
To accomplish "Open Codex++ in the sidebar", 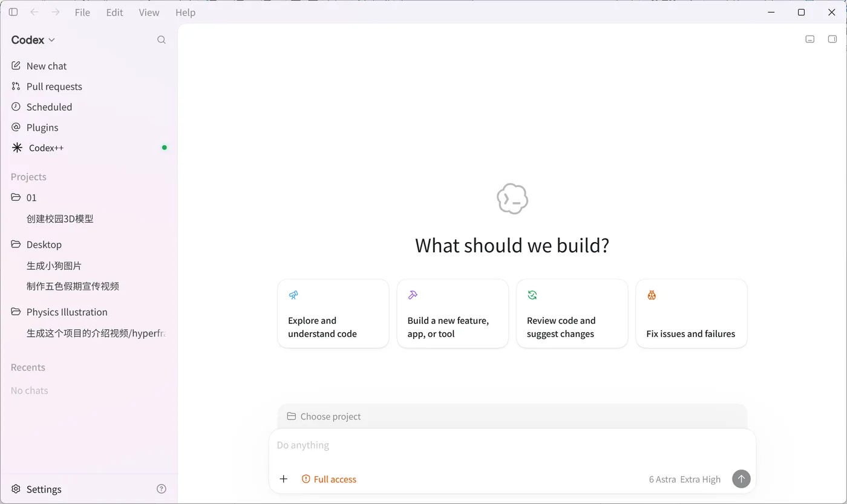I will pos(89,148).
